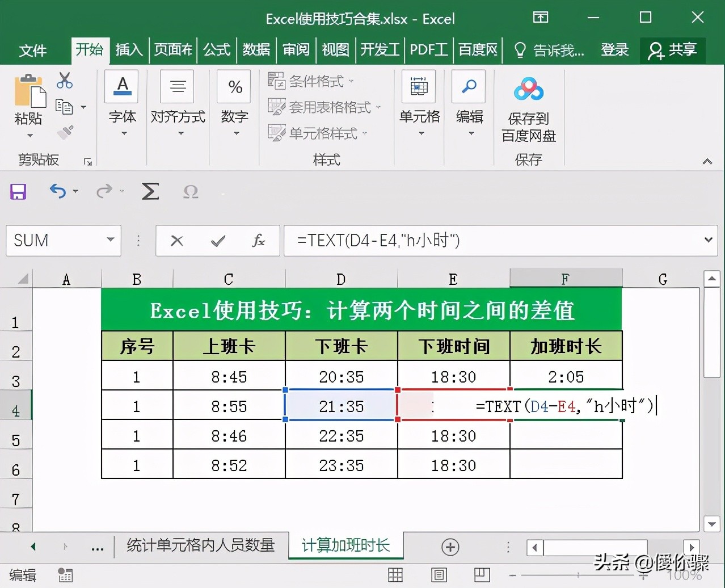Screen dimensions: 725x588
Task: Click the 登录 sign-in button
Action: tap(615, 50)
